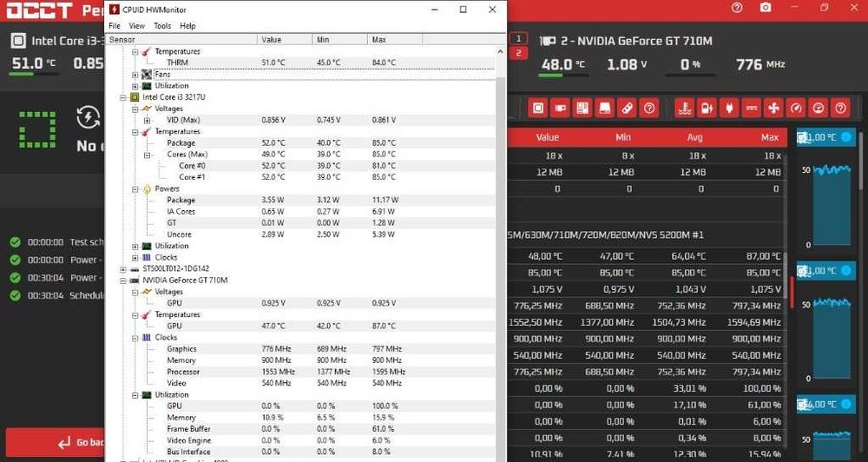Click the Fans icon in HWMonitor tree

point(147,74)
